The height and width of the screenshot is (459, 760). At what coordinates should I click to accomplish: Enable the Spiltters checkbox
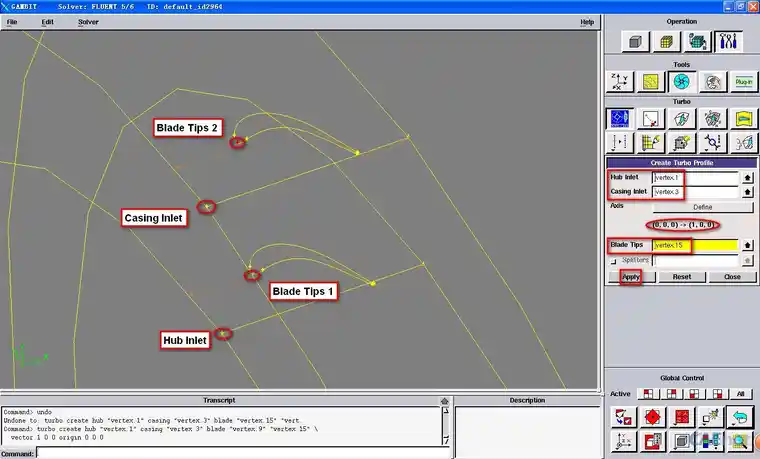[x=614, y=261]
